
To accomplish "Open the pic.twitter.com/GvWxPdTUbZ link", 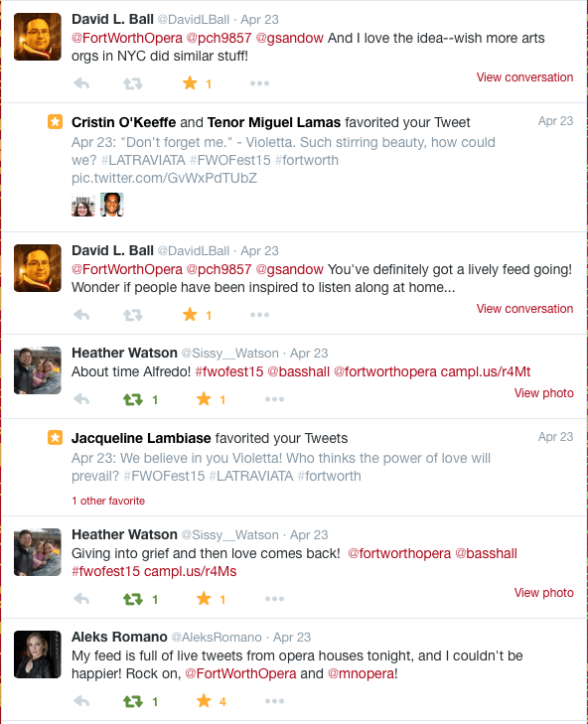I will [164, 178].
